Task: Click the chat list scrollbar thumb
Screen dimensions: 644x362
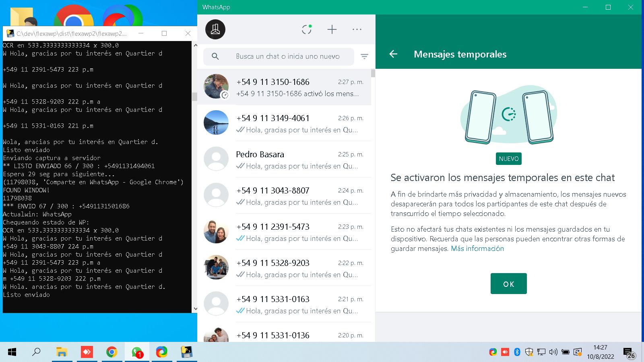Action: [373, 73]
